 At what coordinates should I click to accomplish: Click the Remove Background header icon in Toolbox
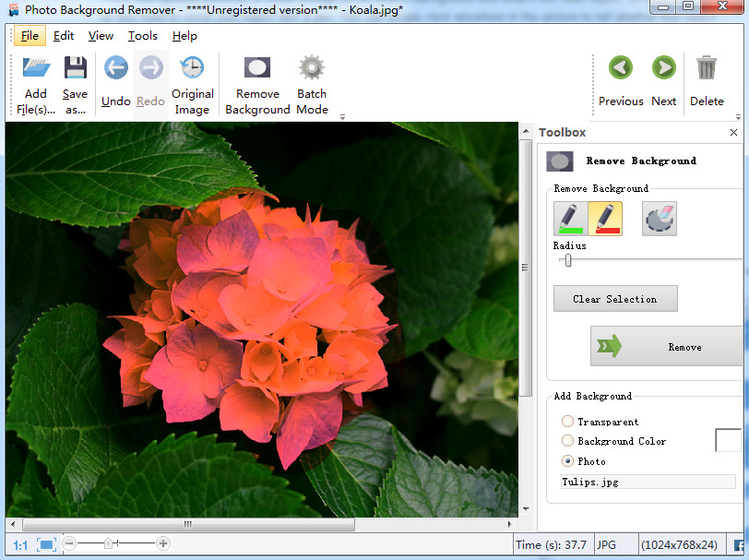[x=559, y=161]
